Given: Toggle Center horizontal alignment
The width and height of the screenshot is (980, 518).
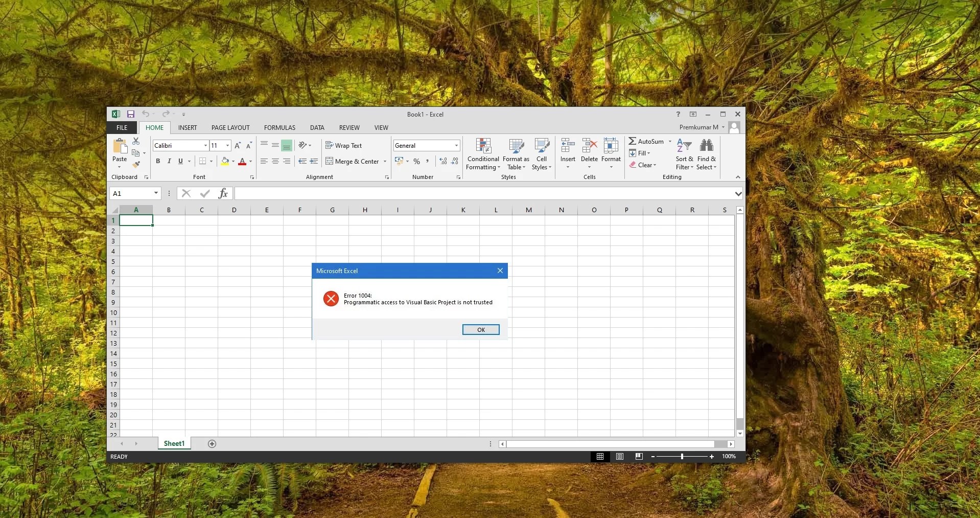Looking at the screenshot, I should (275, 161).
